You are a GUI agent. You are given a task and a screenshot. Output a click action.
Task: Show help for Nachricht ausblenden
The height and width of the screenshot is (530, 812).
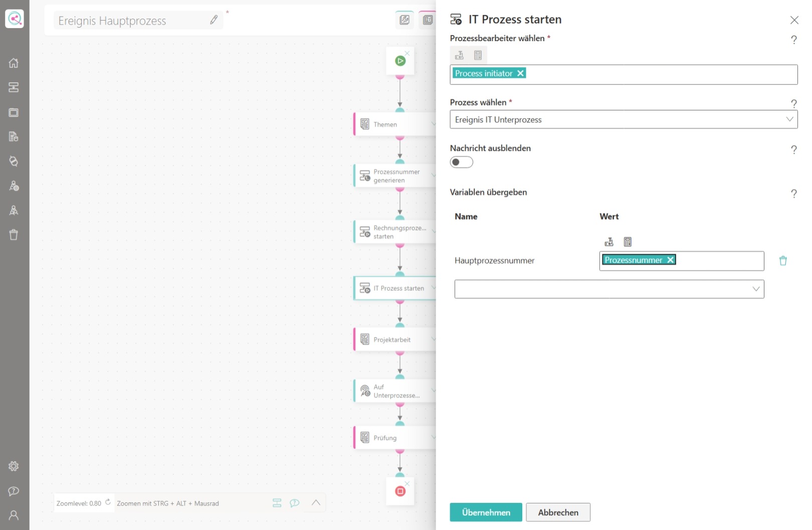[794, 149]
